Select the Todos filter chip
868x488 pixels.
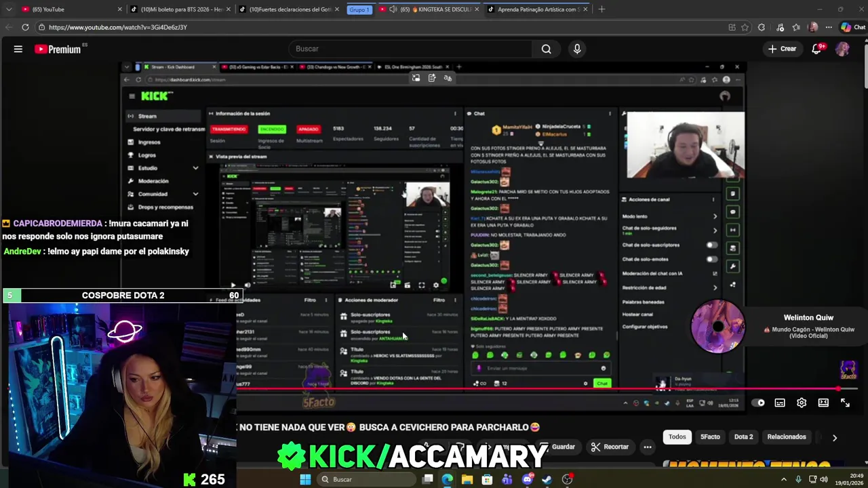(677, 437)
